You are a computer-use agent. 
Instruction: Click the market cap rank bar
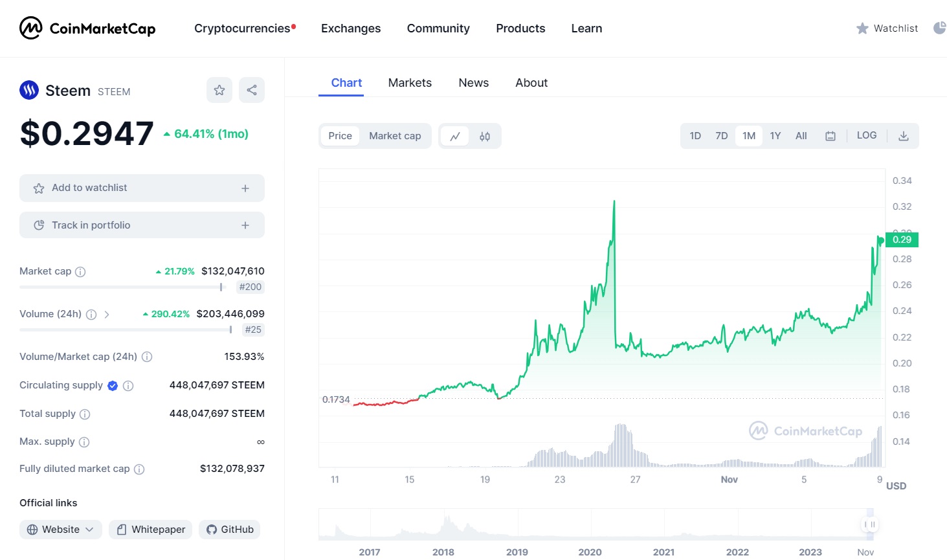pyautogui.click(x=122, y=287)
